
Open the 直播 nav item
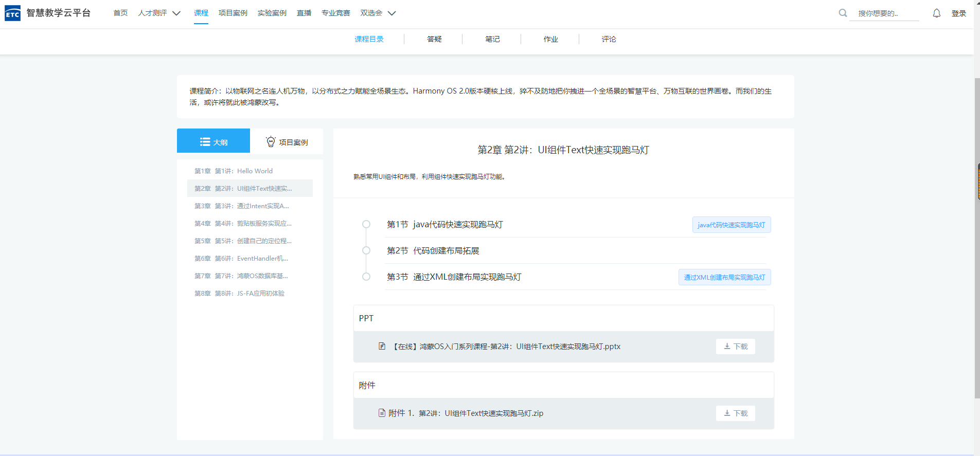[304, 13]
